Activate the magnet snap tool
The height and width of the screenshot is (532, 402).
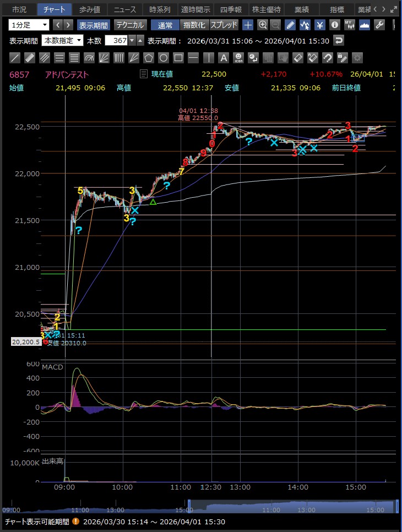click(x=327, y=58)
